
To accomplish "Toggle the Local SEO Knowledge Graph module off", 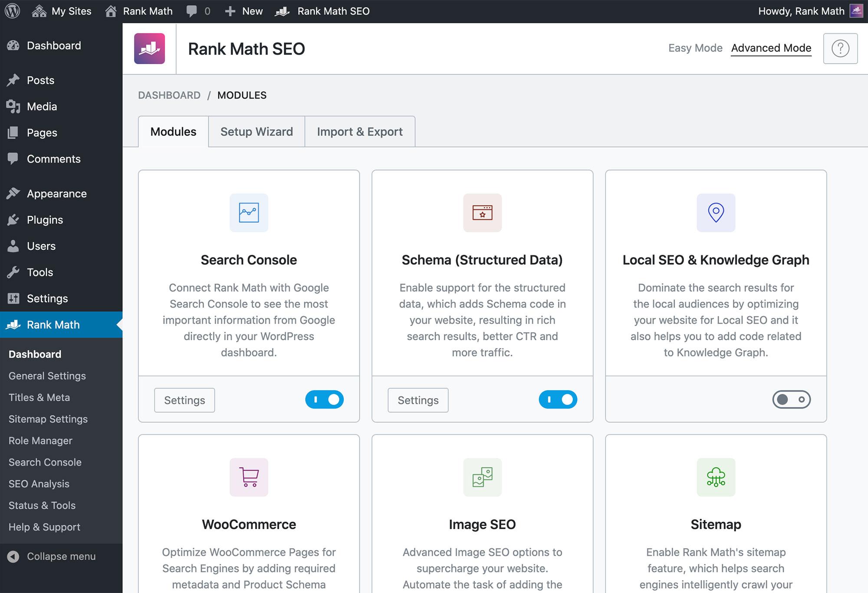I will (x=790, y=399).
